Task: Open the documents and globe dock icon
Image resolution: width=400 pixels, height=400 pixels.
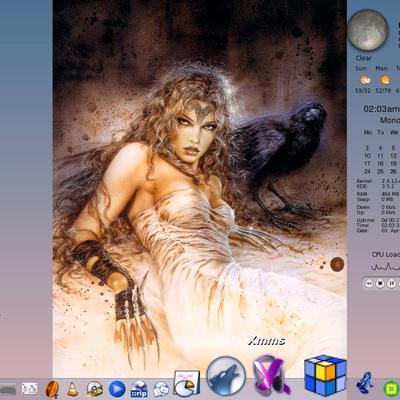Action: [161, 389]
